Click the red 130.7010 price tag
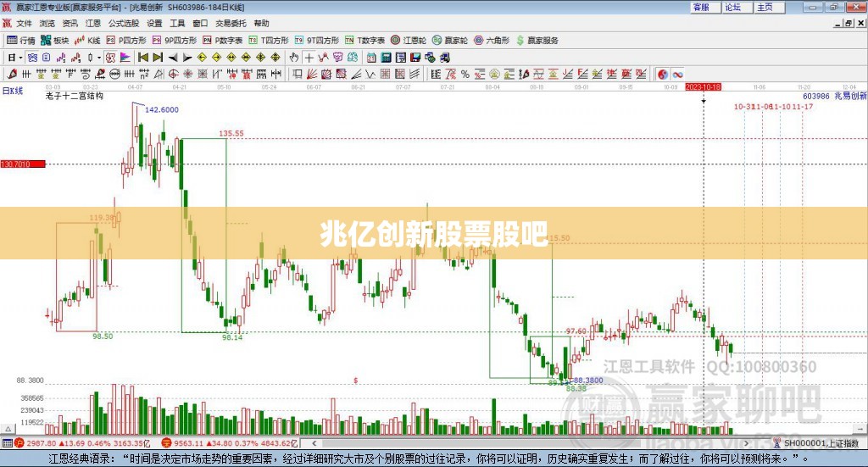 point(23,164)
